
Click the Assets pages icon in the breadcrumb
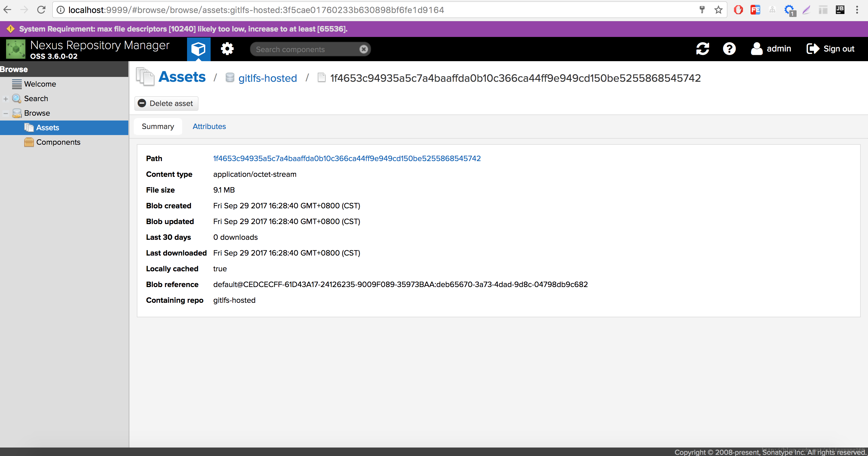tap(145, 77)
